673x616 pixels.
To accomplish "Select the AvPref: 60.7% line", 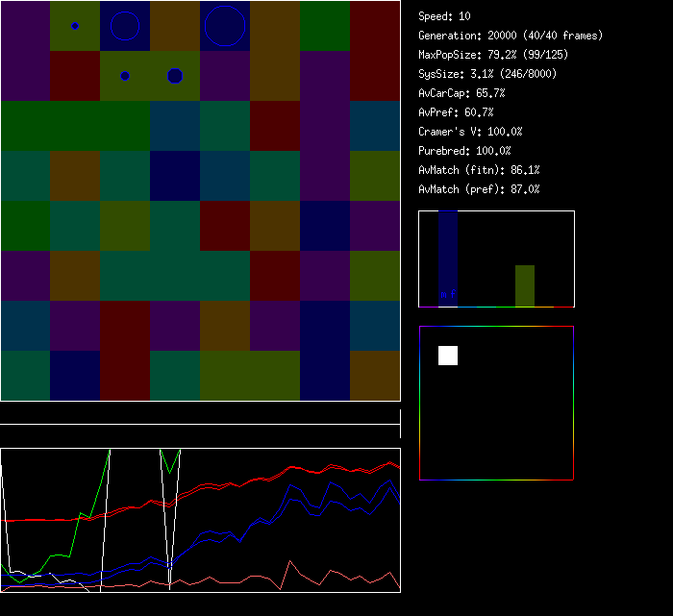I will [456, 112].
